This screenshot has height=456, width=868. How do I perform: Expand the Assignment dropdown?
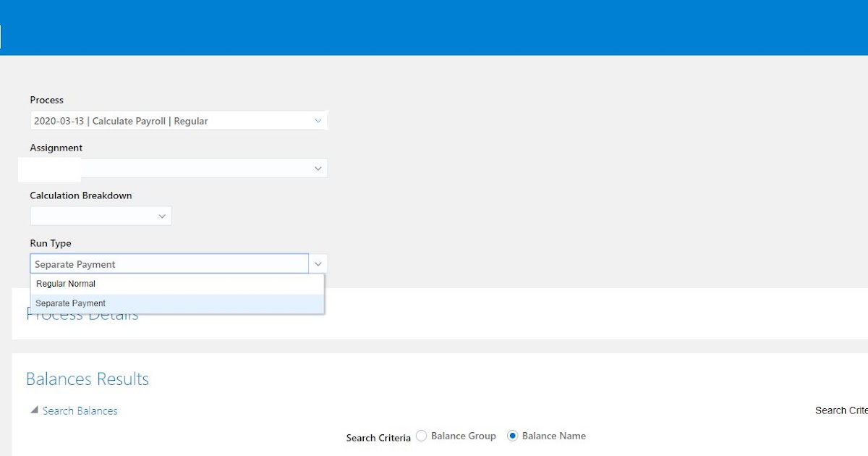coord(318,168)
